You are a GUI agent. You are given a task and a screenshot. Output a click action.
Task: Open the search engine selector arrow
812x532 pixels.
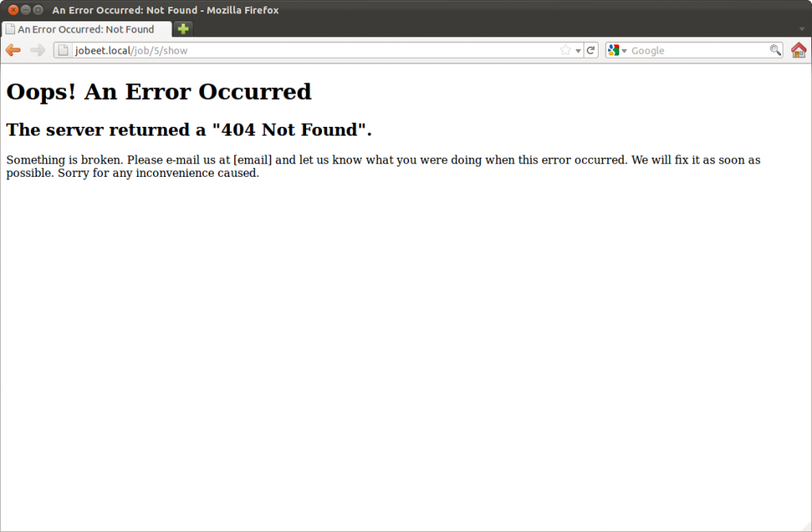click(x=624, y=51)
